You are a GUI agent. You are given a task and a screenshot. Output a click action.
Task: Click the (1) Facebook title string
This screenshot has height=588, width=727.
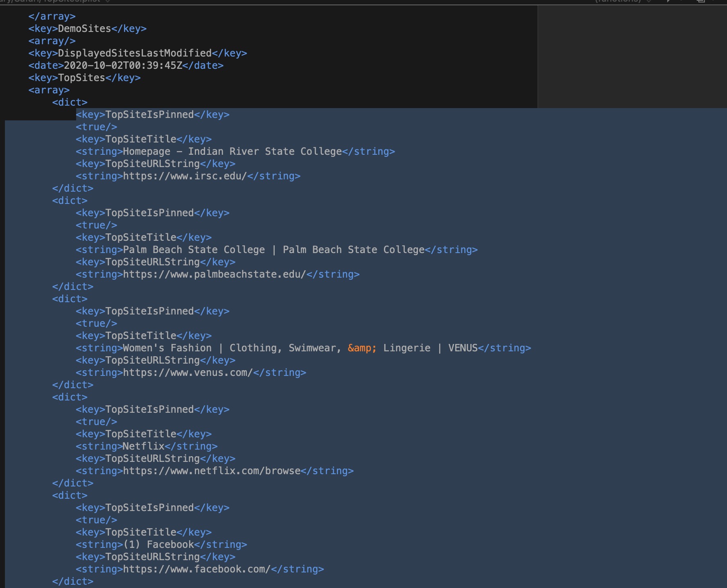[x=161, y=545]
